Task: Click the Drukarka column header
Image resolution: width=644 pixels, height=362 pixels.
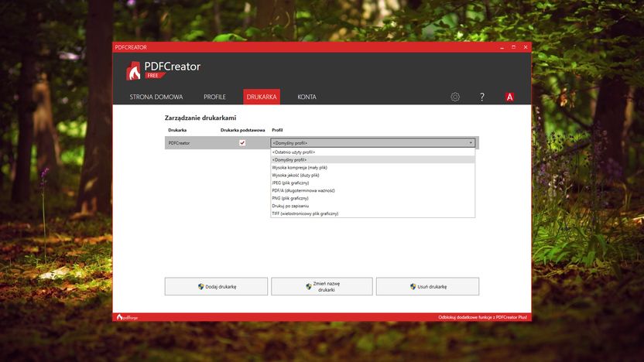Action: (177, 130)
